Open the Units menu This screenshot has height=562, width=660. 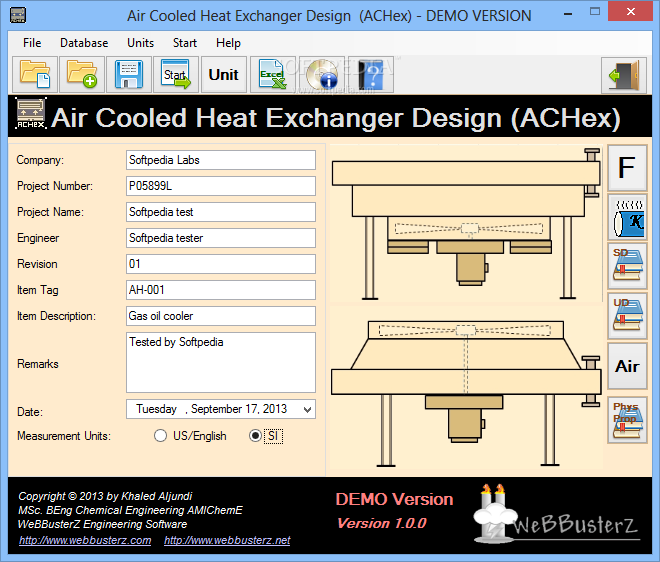pos(141,43)
